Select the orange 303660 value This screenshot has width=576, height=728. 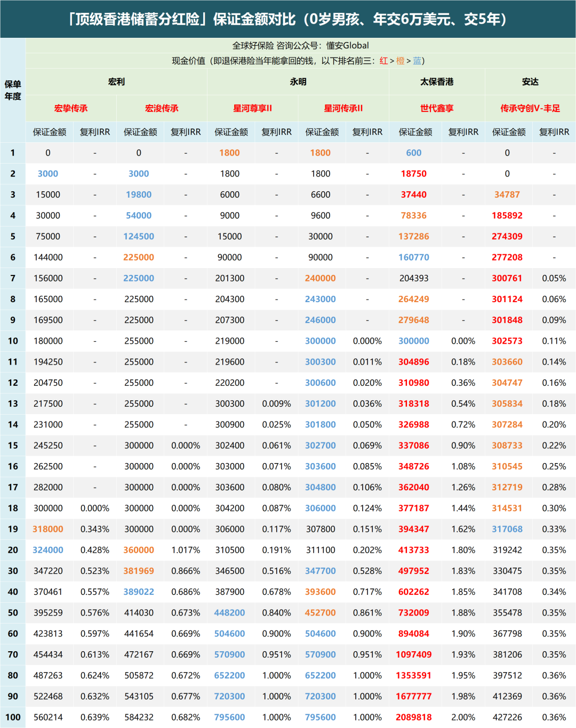pyautogui.click(x=507, y=362)
